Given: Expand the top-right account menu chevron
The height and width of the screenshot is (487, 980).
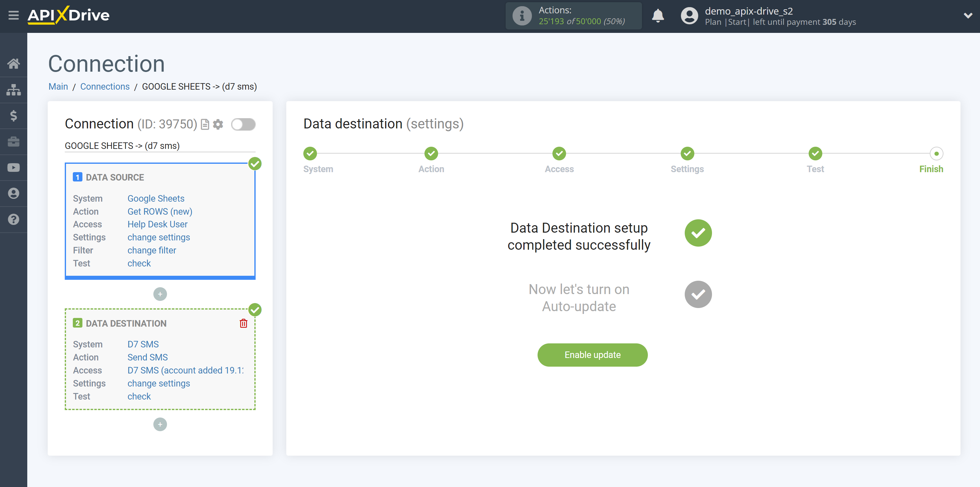Looking at the screenshot, I should point(968,16).
